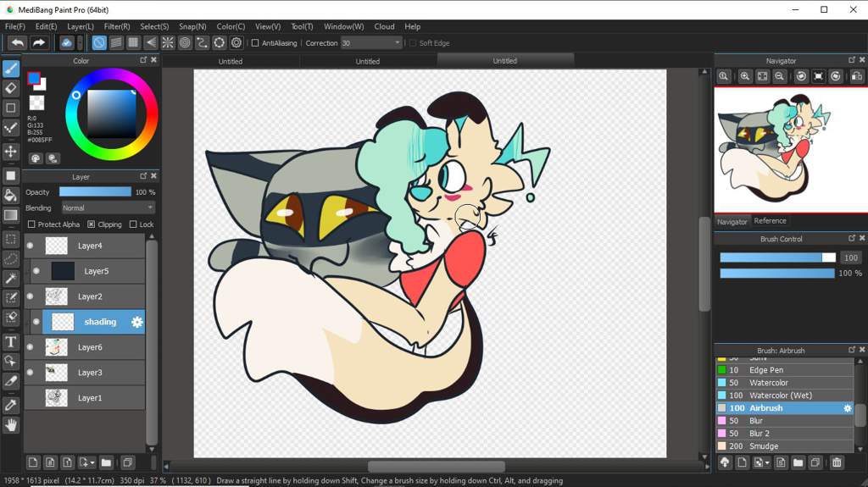Enable the parallel lines snap guide
The width and height of the screenshot is (868, 487).
(116, 43)
